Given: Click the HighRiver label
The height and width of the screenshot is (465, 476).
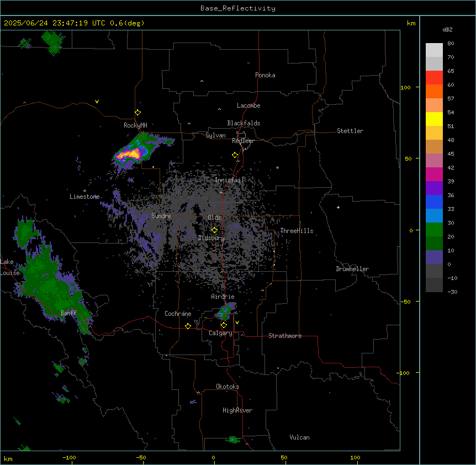Looking at the screenshot, I should click(237, 410).
